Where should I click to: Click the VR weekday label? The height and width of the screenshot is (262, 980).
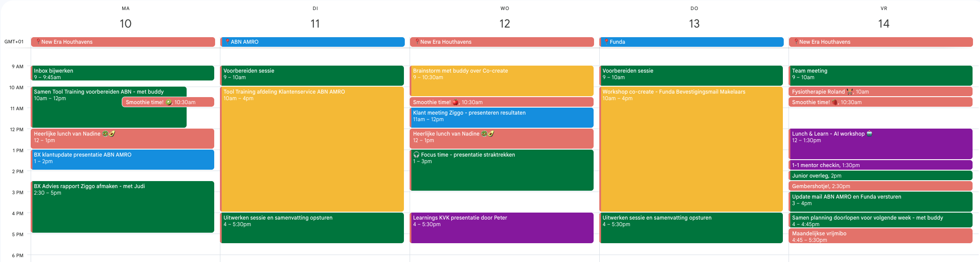(884, 8)
